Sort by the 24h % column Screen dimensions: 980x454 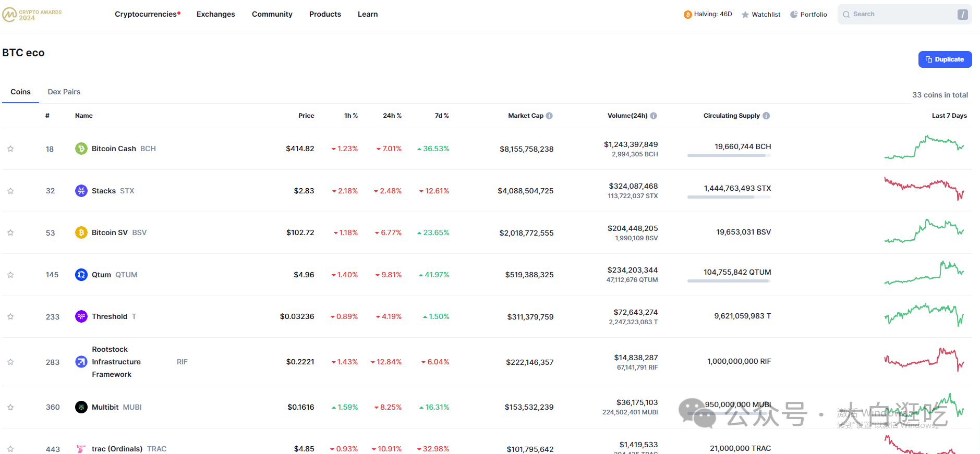coord(392,116)
